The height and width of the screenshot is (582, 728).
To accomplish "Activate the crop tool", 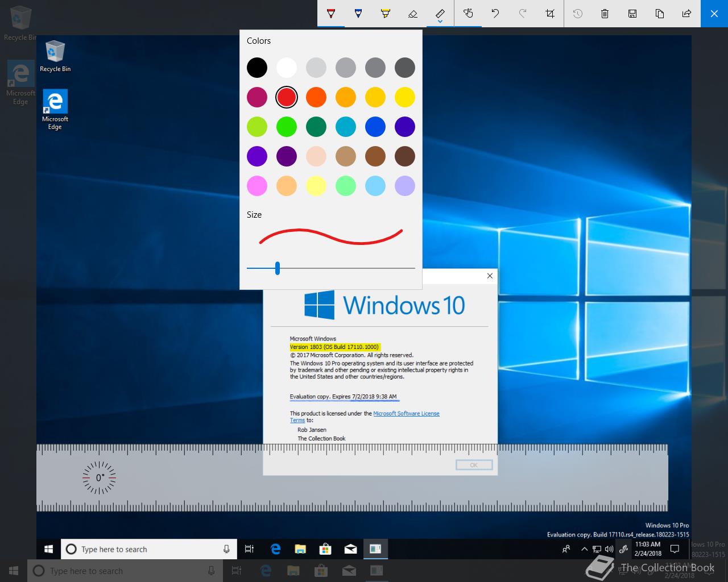I will click(x=550, y=13).
